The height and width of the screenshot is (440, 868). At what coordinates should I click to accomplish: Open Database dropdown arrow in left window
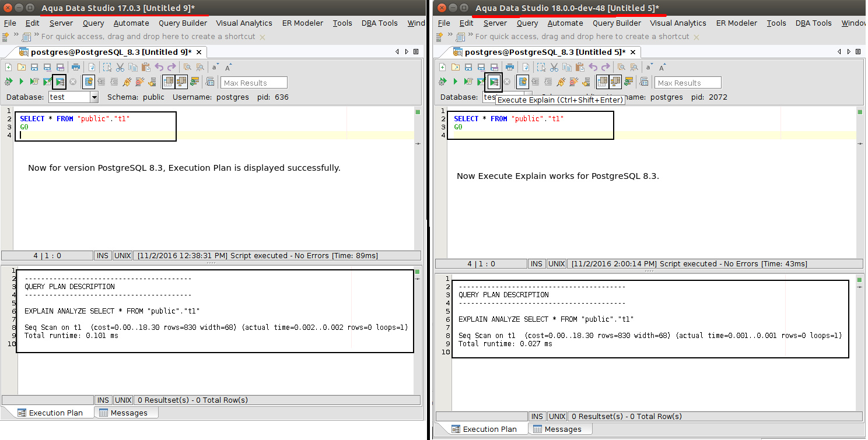(x=94, y=97)
